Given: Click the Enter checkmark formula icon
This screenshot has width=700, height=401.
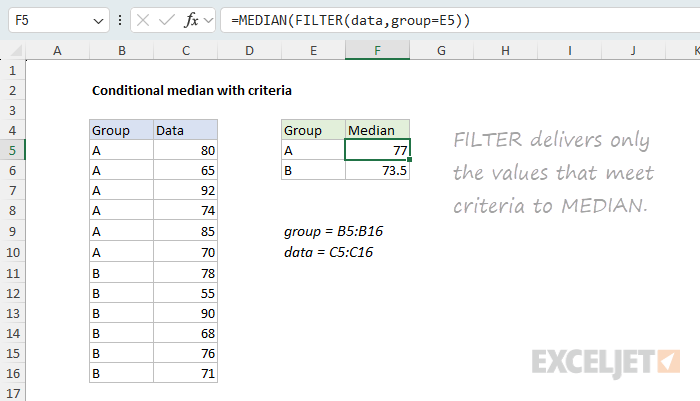Looking at the screenshot, I should coord(167,20).
